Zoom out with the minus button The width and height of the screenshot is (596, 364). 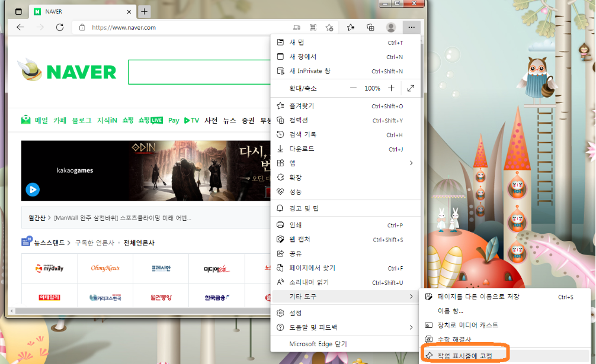tap(353, 88)
